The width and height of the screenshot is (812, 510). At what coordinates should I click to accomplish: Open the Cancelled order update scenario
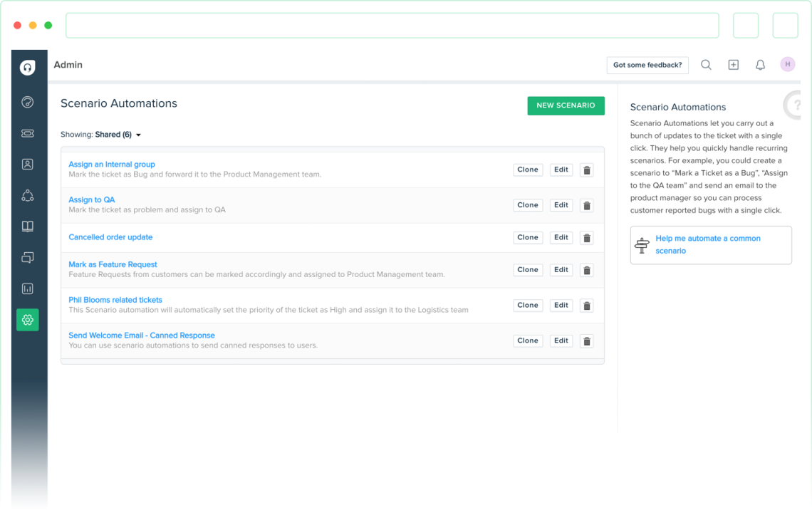[x=110, y=236]
